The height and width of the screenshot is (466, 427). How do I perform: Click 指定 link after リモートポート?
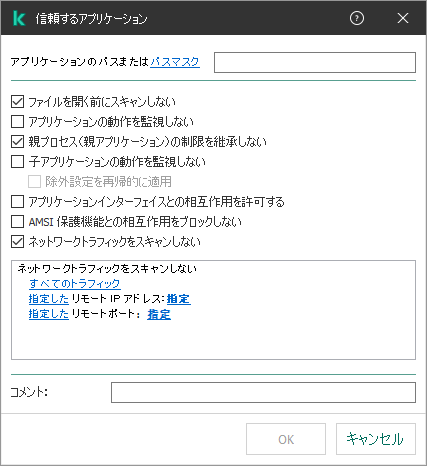pos(159,314)
